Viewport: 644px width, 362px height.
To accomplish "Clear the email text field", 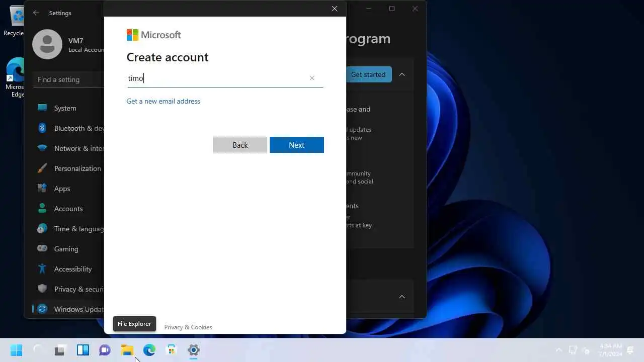I will 312,78.
